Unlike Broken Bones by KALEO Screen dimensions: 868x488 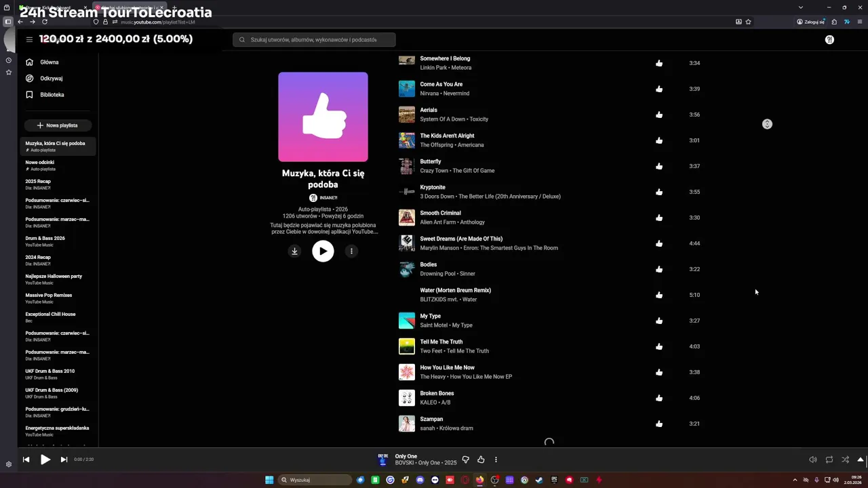click(659, 398)
